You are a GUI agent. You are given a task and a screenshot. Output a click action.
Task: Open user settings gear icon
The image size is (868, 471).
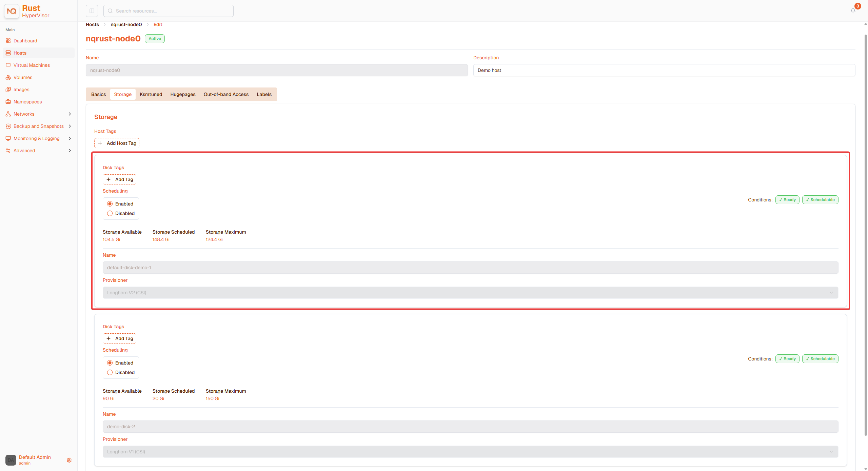[x=69, y=460]
